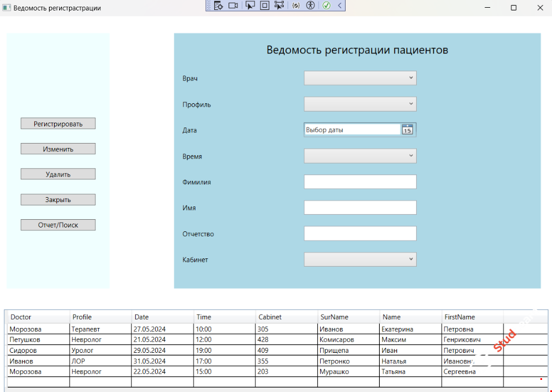
Task: Toggle display layout adorners square icon
Action: pos(264,6)
